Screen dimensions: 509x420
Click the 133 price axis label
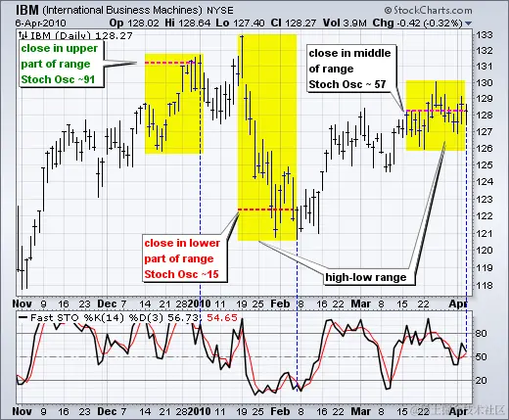484,35
